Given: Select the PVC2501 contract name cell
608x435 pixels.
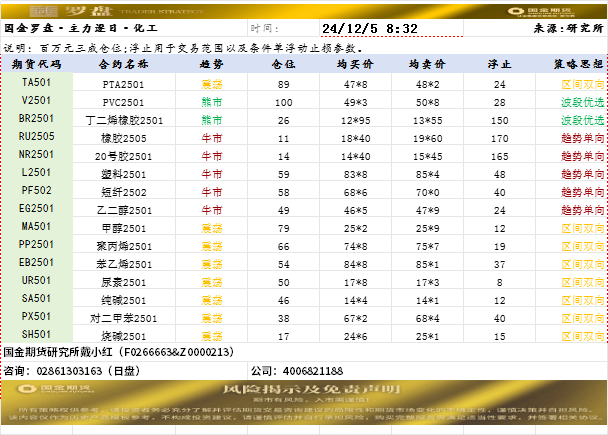Looking at the screenshot, I should point(124,102).
